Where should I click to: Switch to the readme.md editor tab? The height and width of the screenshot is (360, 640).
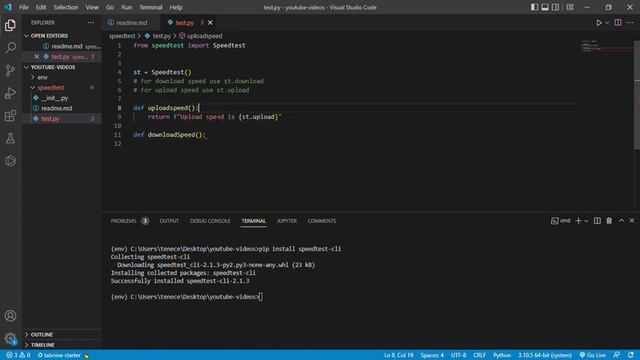[131, 23]
